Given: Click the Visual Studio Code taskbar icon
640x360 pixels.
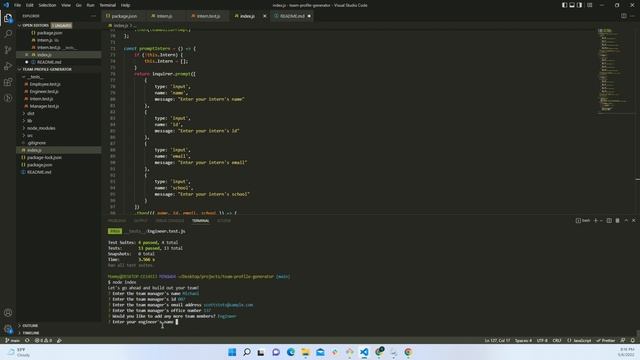Looking at the screenshot, I should pyautogui.click(x=364, y=352).
